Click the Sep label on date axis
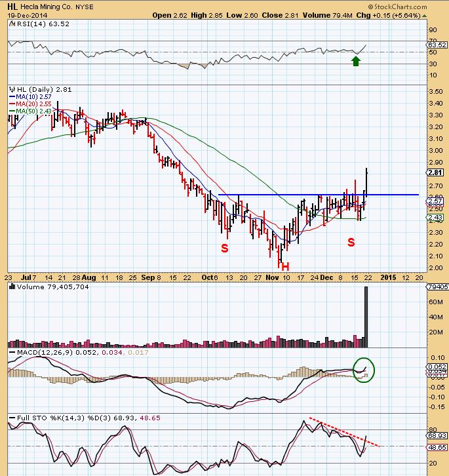 click(x=148, y=277)
